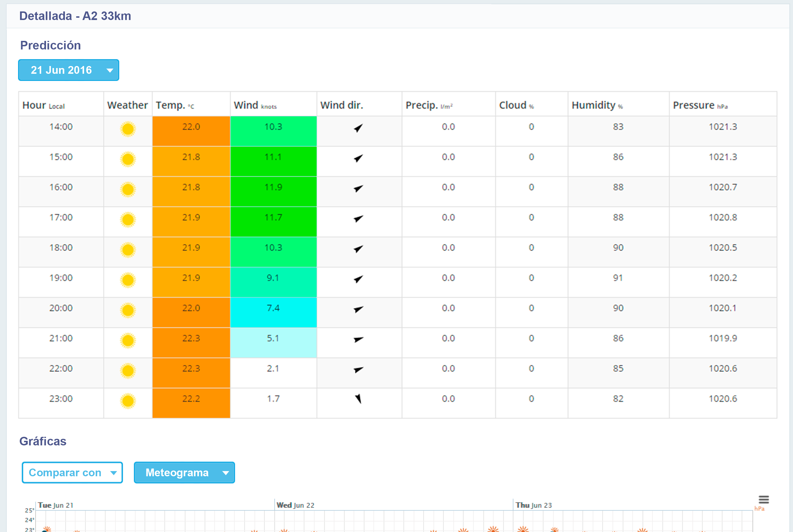This screenshot has width=793, height=532.
Task: Expand the Comparar con dropdown
Action: pyautogui.click(x=72, y=472)
